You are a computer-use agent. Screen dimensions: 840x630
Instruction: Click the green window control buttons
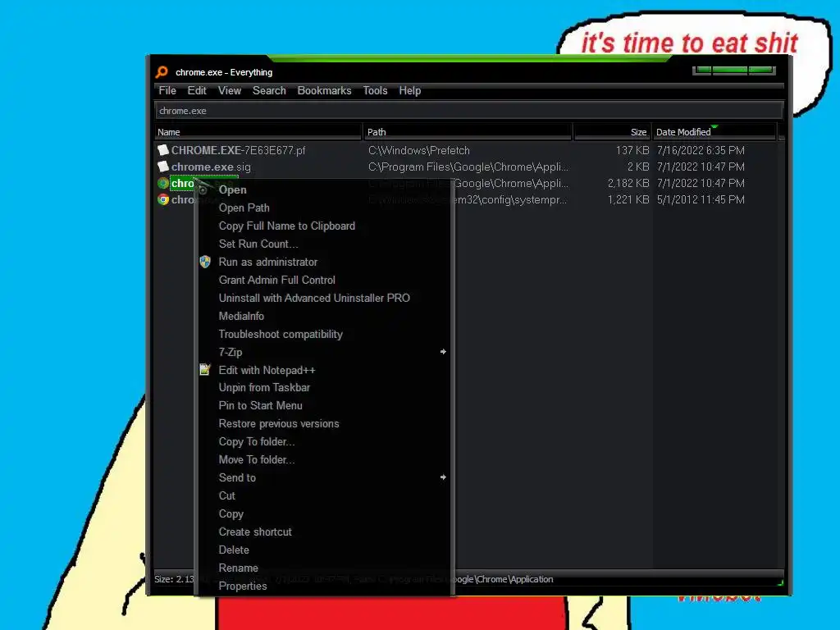coord(733,71)
